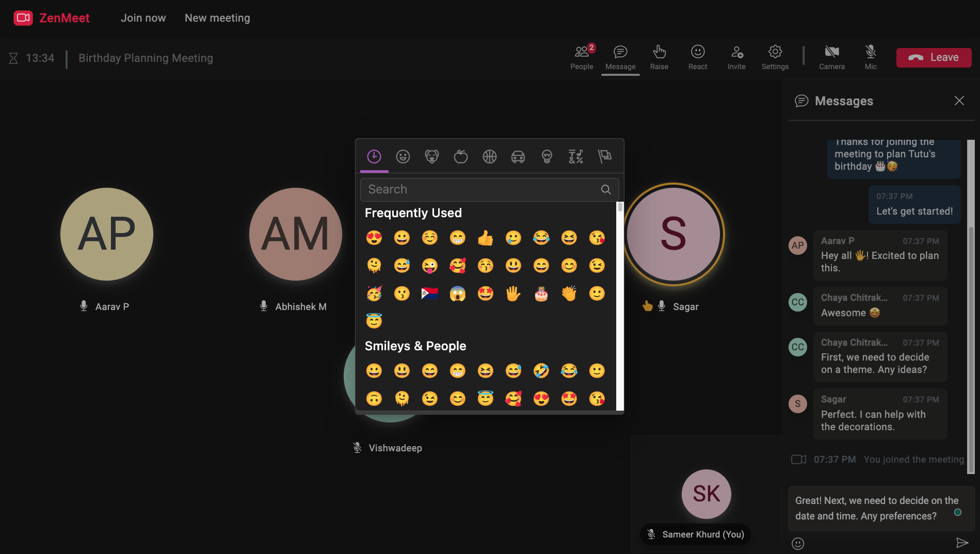Viewport: 980px width, 554px height.
Task: Click Invite to add participants
Action: click(x=736, y=57)
